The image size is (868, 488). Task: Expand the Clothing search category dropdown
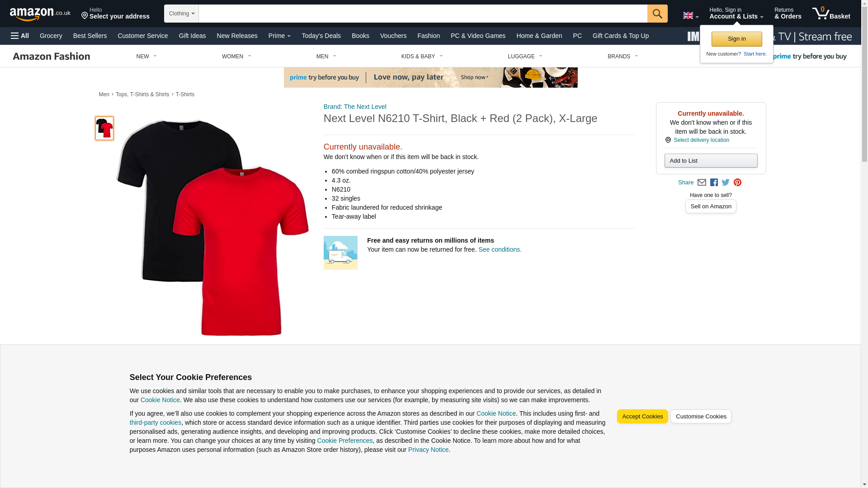click(x=181, y=14)
